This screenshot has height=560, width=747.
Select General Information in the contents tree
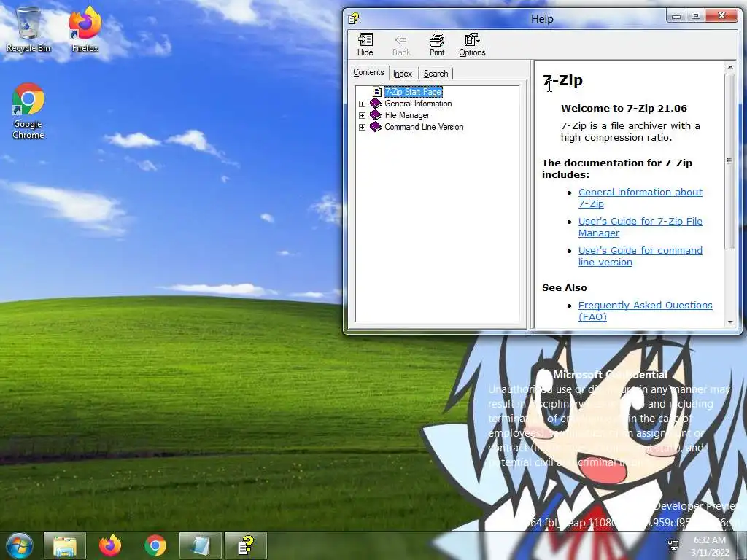(418, 104)
